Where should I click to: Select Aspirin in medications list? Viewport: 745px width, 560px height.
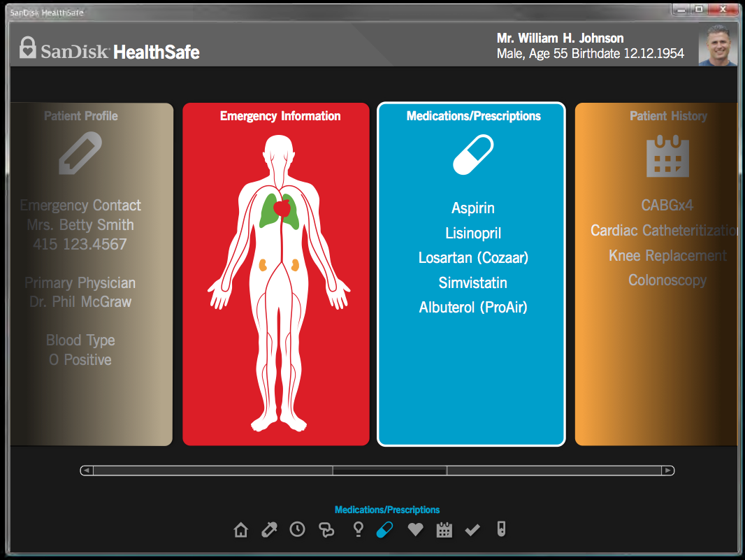tap(472, 208)
